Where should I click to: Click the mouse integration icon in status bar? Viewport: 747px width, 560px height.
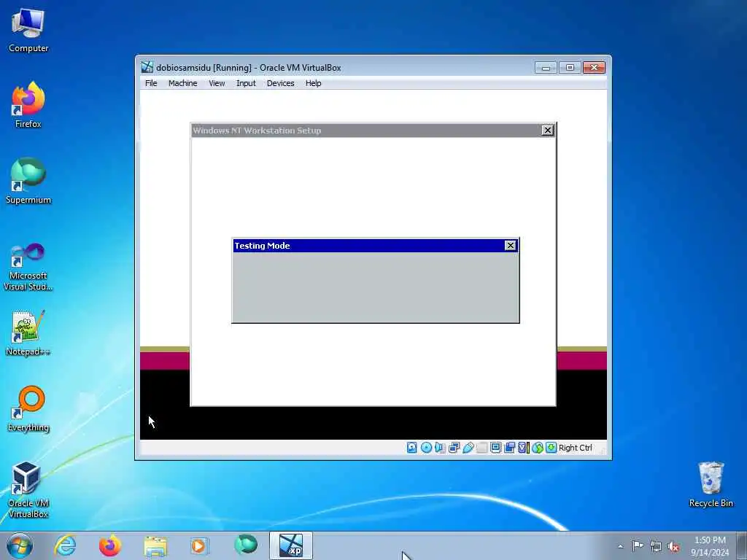(538, 448)
